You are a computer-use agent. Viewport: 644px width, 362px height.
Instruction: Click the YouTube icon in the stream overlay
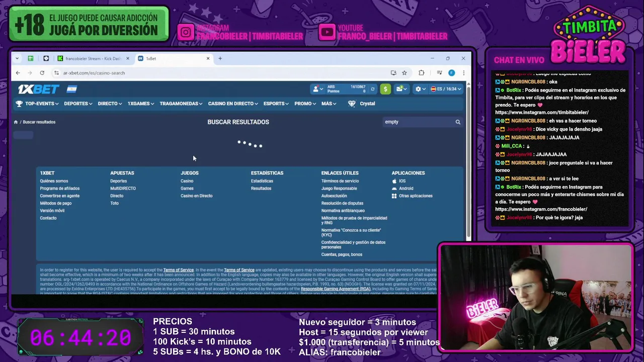[327, 33]
